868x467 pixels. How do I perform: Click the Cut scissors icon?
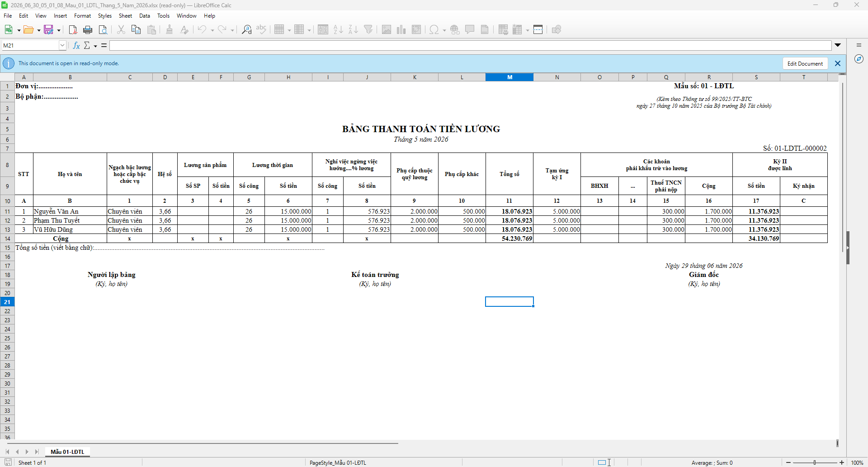[x=121, y=30]
